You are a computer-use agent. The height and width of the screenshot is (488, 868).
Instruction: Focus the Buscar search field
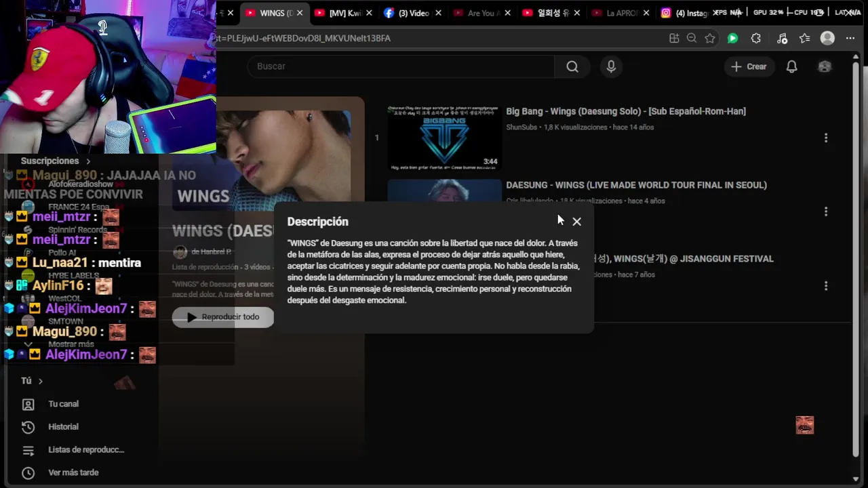coord(401,66)
